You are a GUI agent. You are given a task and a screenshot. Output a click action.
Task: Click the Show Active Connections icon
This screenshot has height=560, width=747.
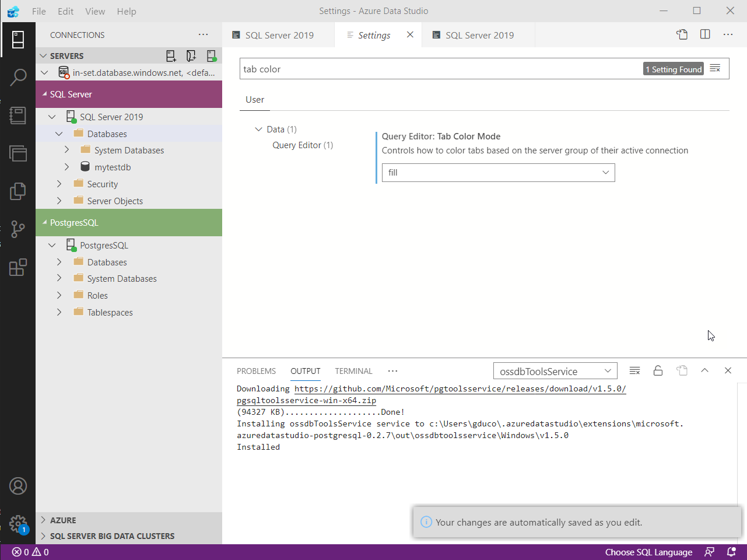coord(211,56)
